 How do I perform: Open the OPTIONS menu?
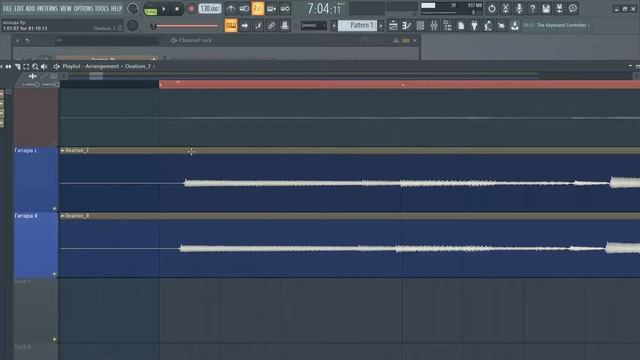83,8
